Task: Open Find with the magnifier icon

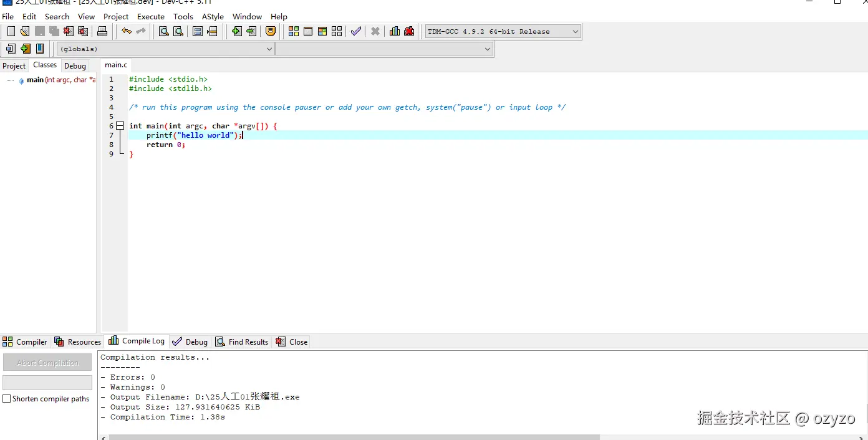Action: 163,31
